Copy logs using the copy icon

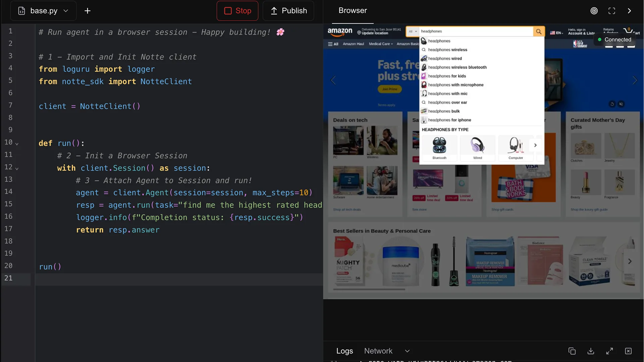pyautogui.click(x=572, y=351)
